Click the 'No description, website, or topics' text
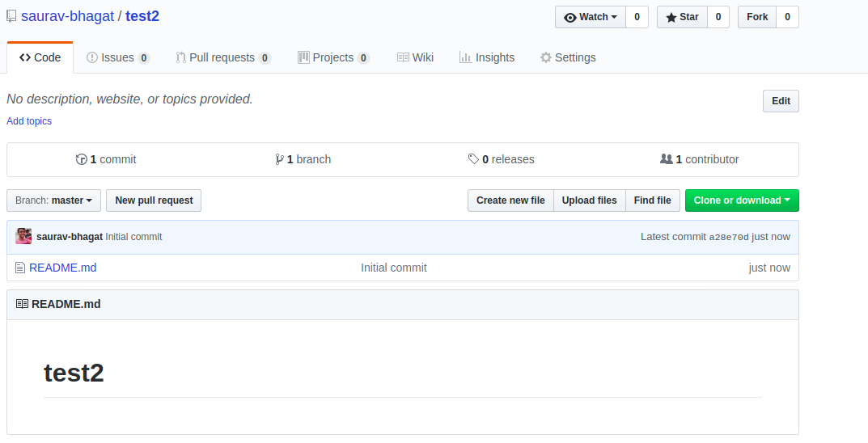Viewport: 868px width, 443px height. pos(129,99)
